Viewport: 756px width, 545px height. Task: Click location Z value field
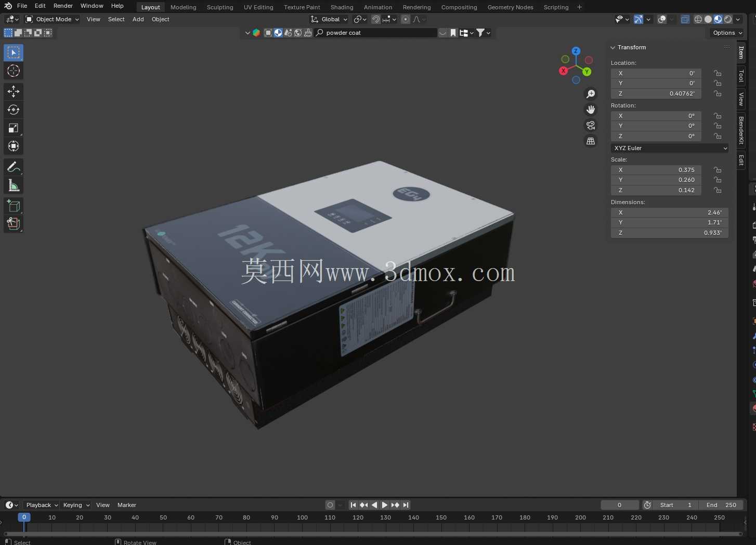(x=656, y=94)
